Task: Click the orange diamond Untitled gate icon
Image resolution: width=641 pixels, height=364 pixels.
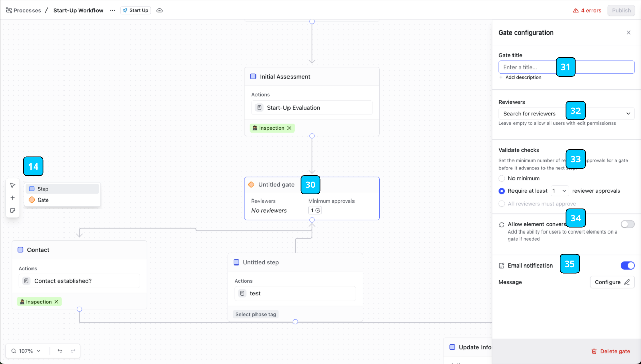Action: [x=251, y=185]
